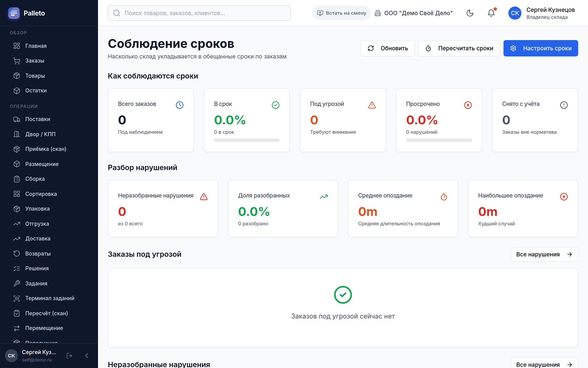Click the 'В срок' progress bar
588x368 pixels.
(x=247, y=140)
